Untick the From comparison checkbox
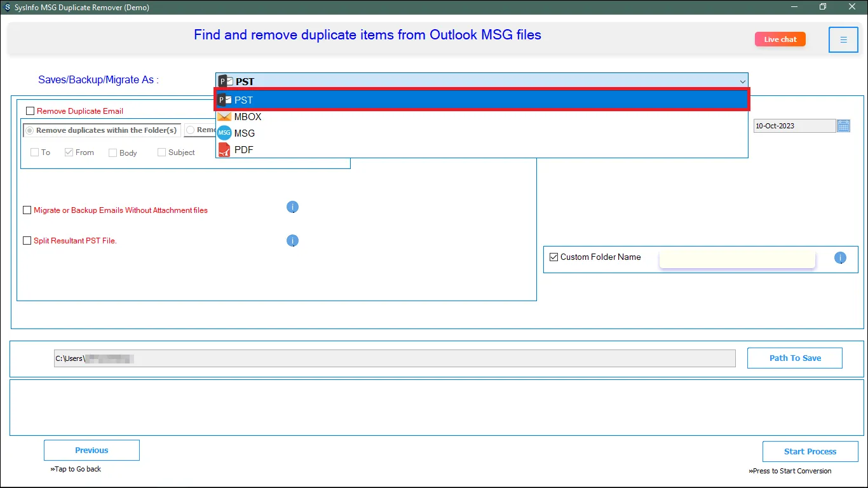The image size is (868, 488). [x=69, y=152]
